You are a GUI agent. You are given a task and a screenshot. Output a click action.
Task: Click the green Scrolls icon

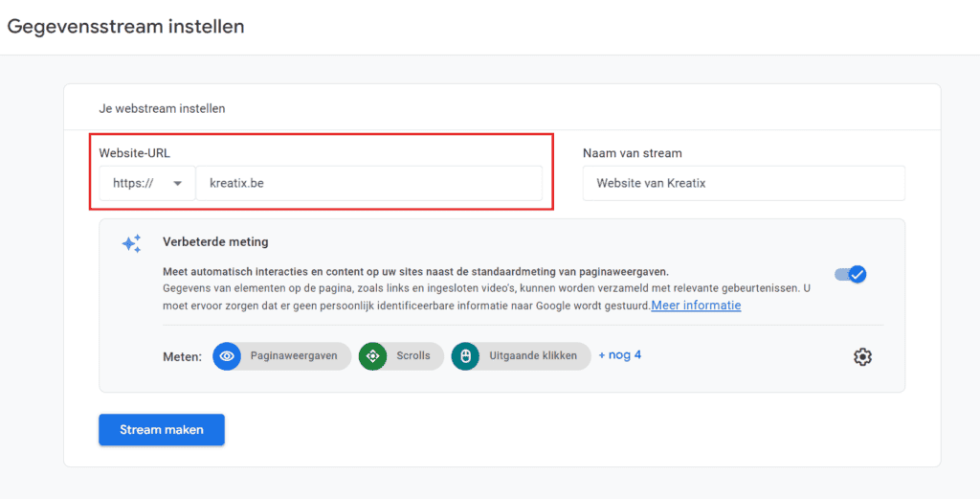372,356
